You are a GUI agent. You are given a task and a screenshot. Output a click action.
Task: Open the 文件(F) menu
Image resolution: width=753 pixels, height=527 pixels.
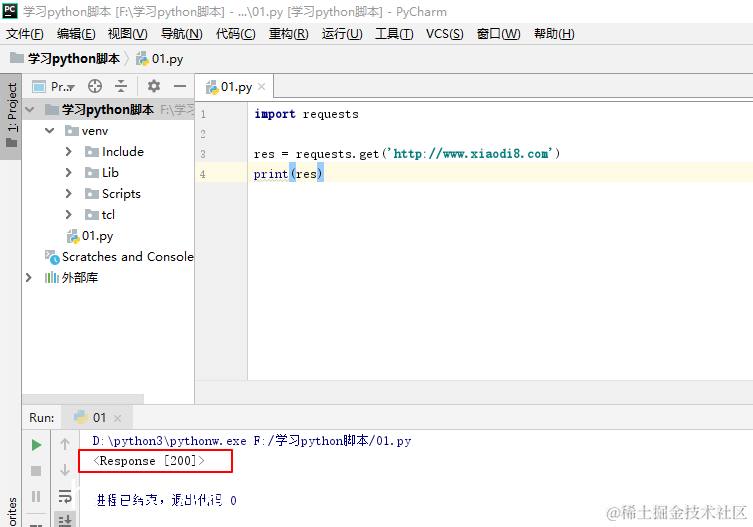tap(24, 34)
